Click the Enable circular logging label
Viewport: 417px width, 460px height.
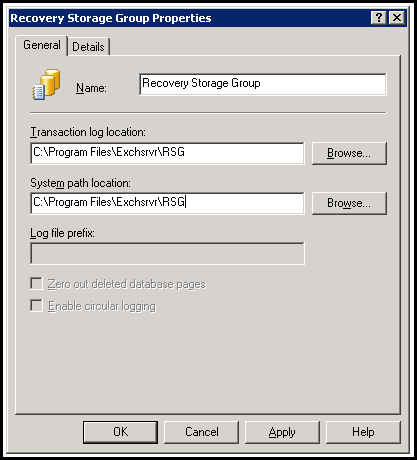[x=102, y=306]
